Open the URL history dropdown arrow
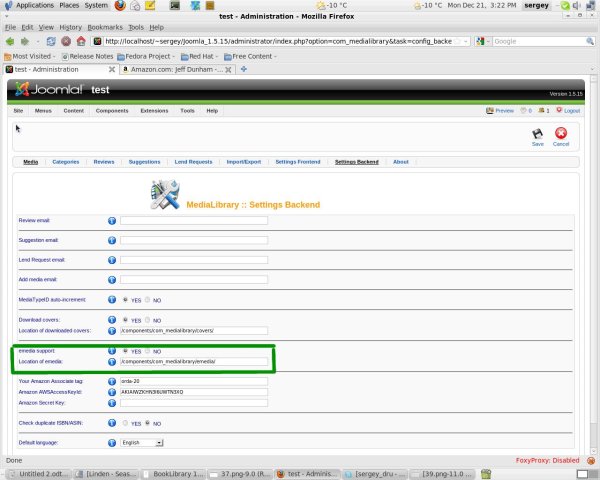The image size is (600, 480). [466, 41]
